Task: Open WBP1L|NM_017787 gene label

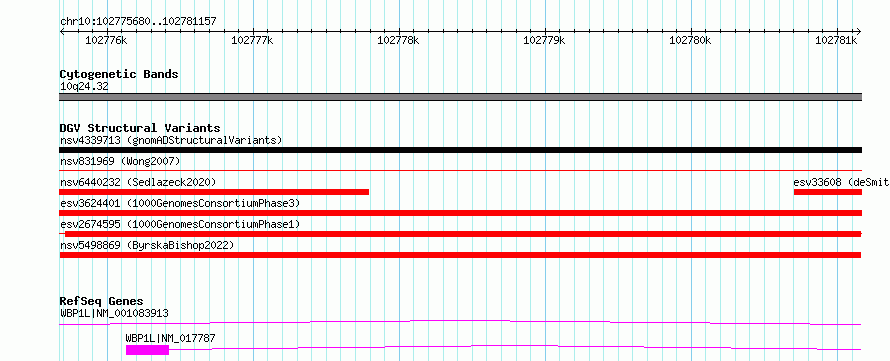Action: (x=171, y=339)
